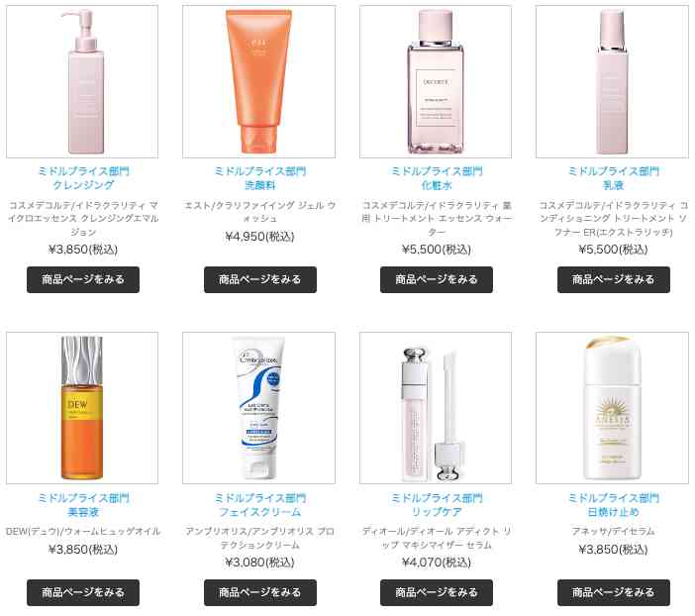Open the ミドルプライス部門 乳液 link
The width and height of the screenshot is (695, 616).
coord(614,178)
